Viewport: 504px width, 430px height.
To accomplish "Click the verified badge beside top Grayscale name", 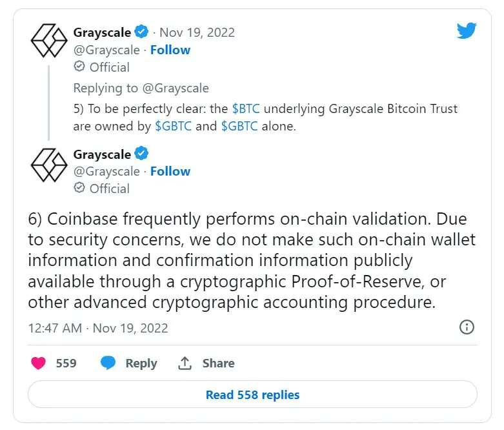I will (141, 32).
